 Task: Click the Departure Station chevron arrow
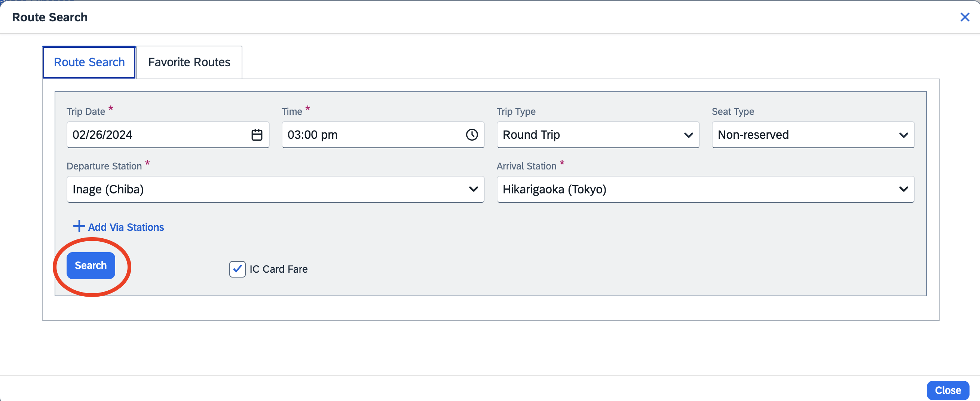tap(473, 190)
